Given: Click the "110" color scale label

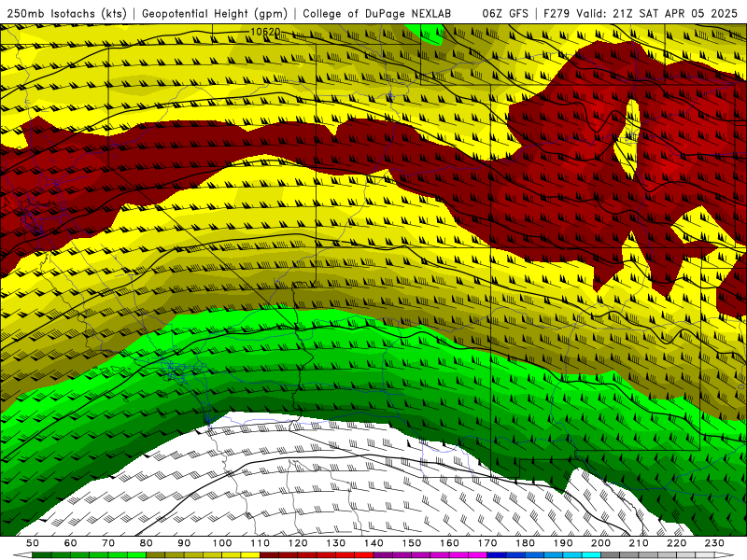Looking at the screenshot, I should (261, 543).
